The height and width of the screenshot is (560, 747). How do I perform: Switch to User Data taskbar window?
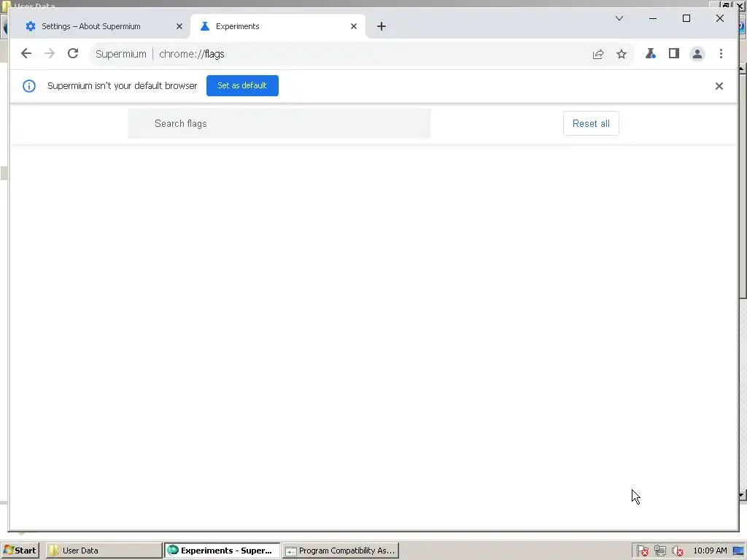point(104,551)
